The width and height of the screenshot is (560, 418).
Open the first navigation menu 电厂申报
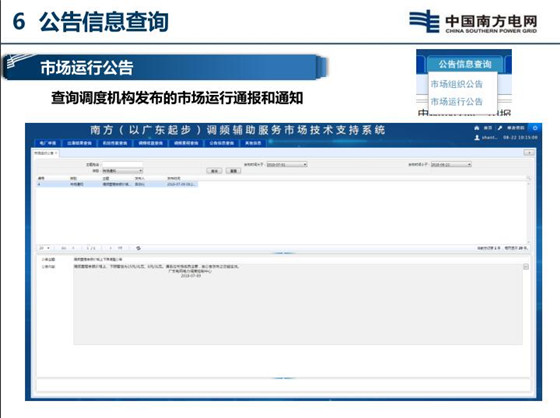click(x=48, y=143)
